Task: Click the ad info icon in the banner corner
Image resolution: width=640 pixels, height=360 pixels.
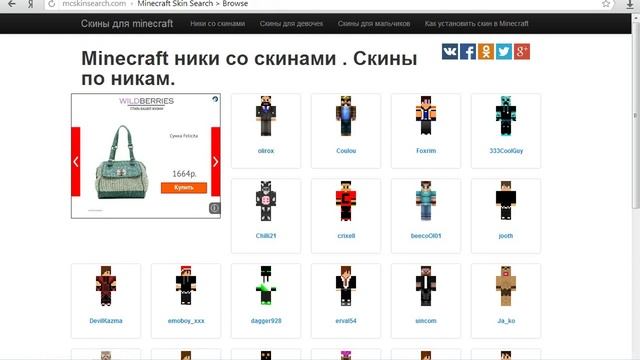Action: [x=215, y=208]
